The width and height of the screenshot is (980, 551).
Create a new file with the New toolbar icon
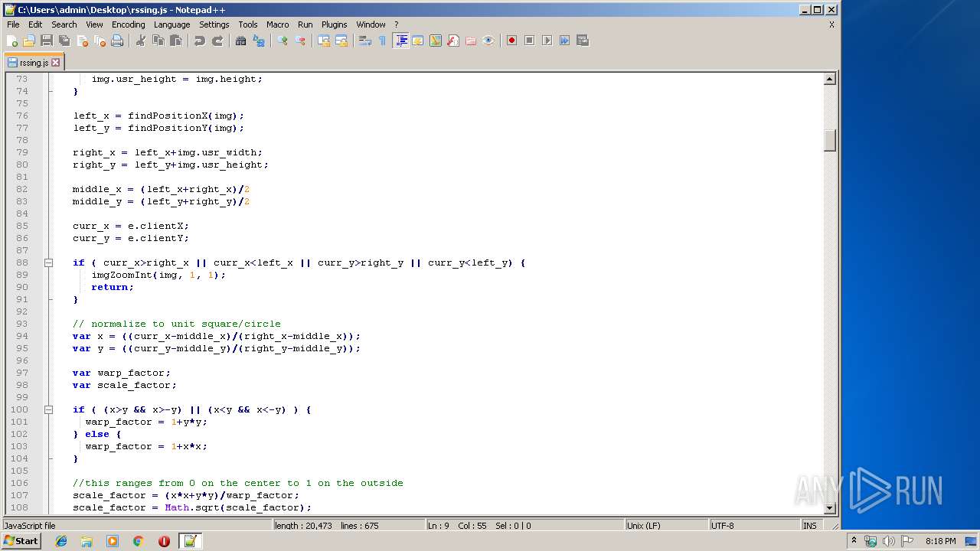tap(12, 41)
